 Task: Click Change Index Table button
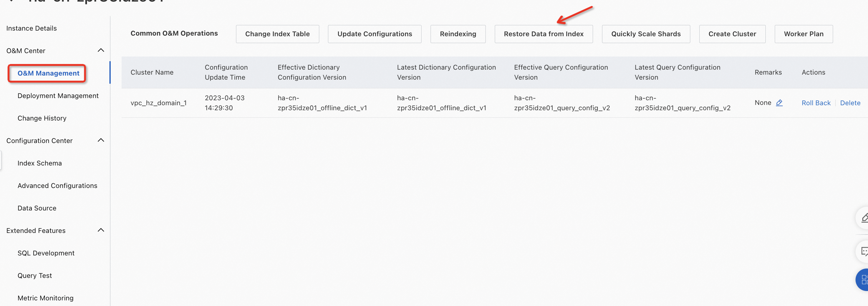tap(277, 34)
